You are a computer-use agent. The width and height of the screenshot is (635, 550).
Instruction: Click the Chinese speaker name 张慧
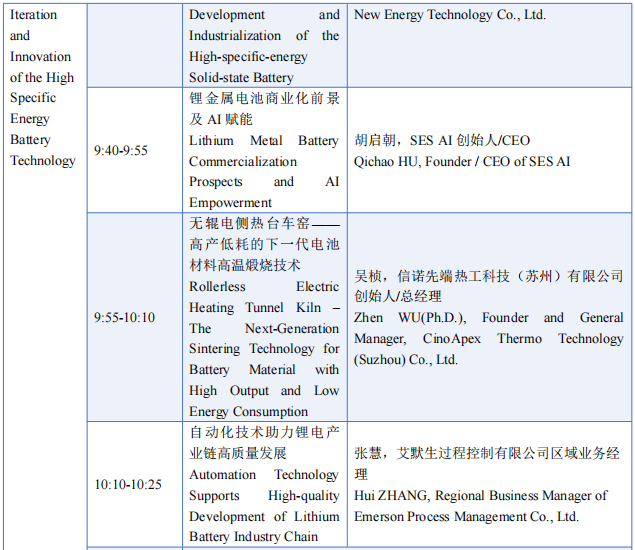pos(369,453)
